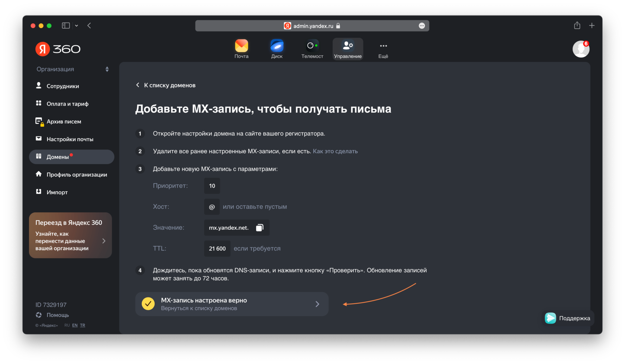Open the Ещё more services menu

[383, 49]
